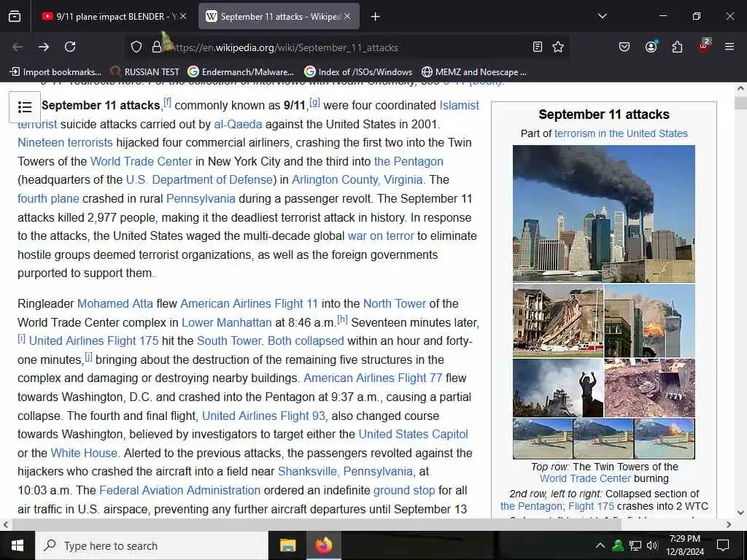Open RUSSIAN TEST bookmark
Screen dimensions: 747x560
[144, 72]
